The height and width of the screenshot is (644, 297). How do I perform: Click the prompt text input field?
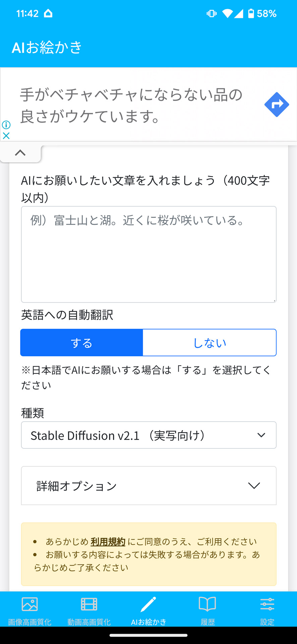pos(148,254)
